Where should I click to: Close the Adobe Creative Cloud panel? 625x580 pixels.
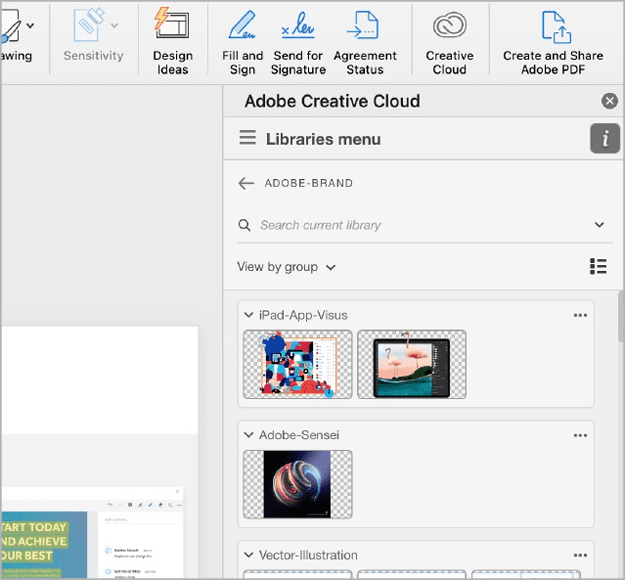[x=609, y=101]
